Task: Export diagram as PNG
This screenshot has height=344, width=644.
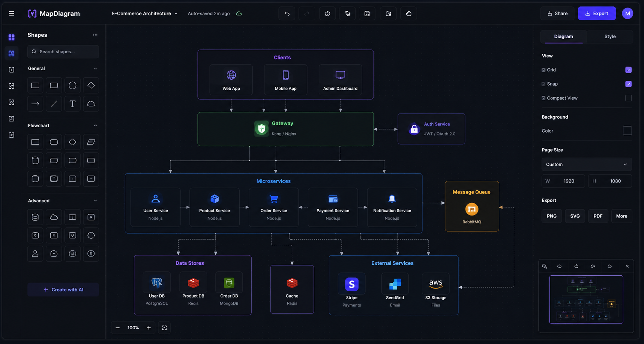Action: point(552,216)
